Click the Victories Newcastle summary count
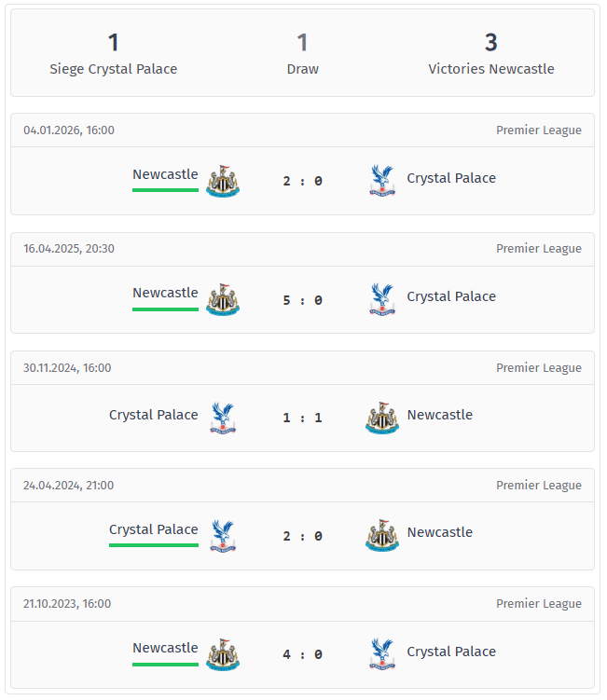Screen dimensions: 607x700 point(490,43)
